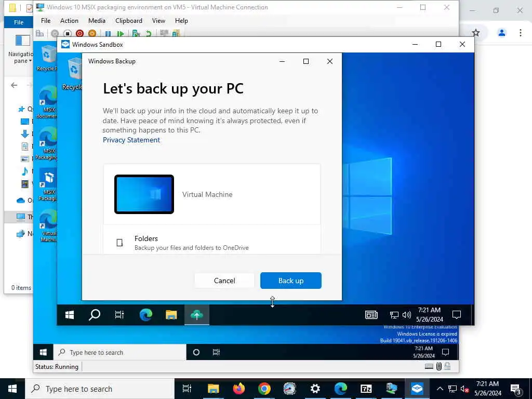Select the Music note item in File Explorer
The width and height of the screenshot is (532, 399).
coord(25,171)
